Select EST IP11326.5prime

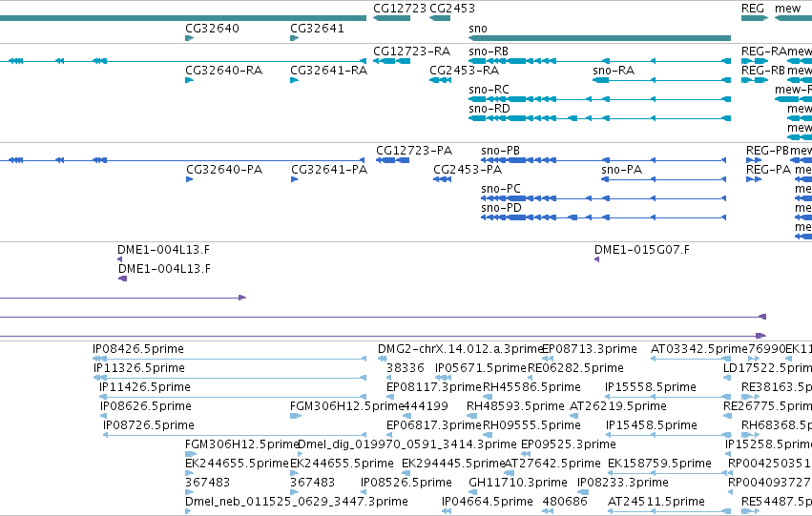point(230,378)
